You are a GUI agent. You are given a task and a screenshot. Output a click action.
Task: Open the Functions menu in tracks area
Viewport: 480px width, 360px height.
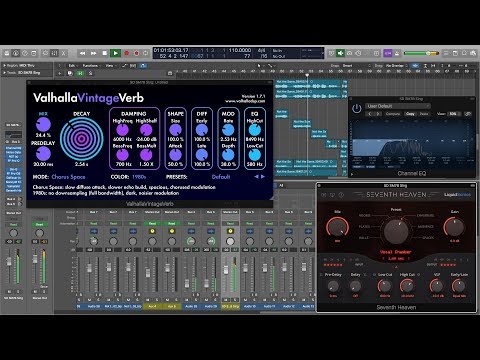91,66
